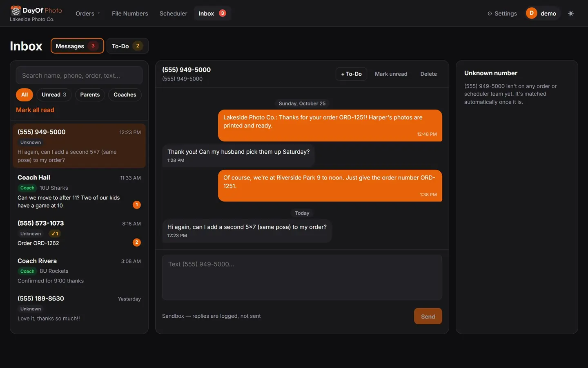The height and width of the screenshot is (368, 588).
Task: Click the Send button
Action: [x=428, y=316]
